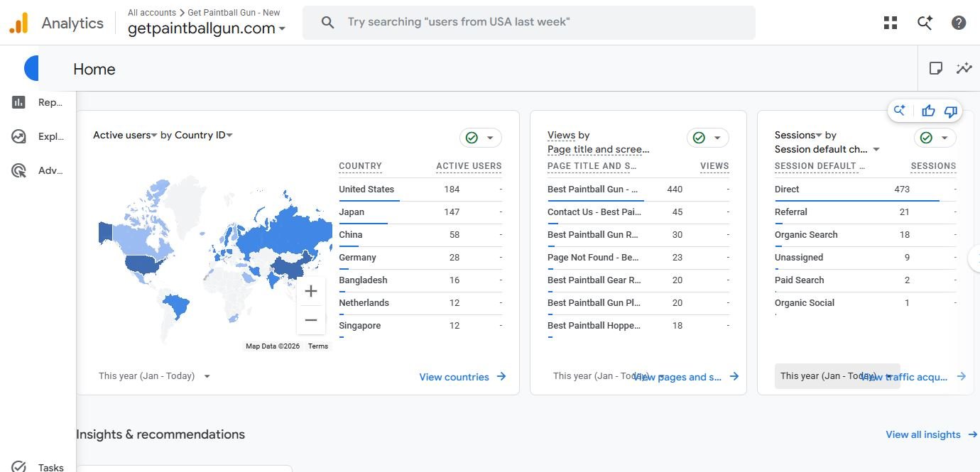Click the All accounts breadcrumb

(152, 13)
